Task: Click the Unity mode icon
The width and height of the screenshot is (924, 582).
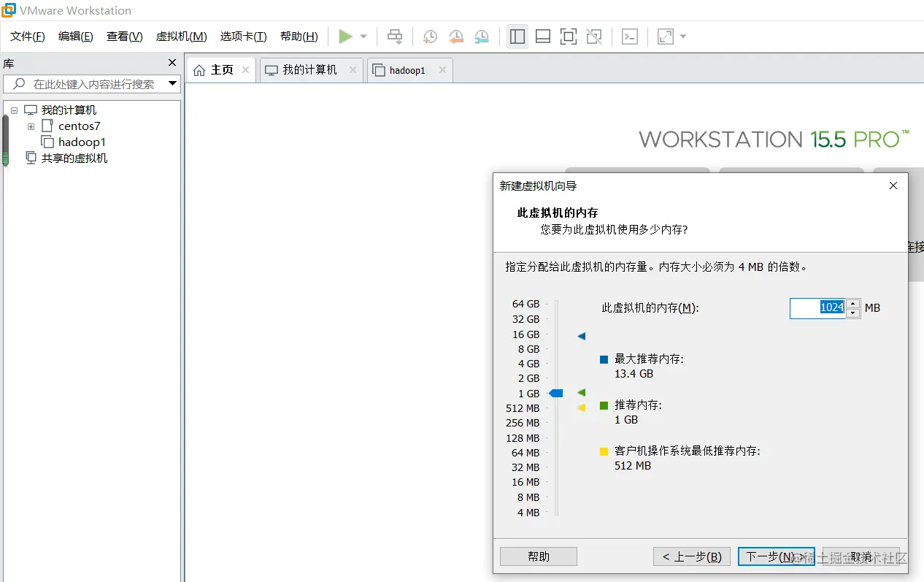Action: [x=594, y=37]
